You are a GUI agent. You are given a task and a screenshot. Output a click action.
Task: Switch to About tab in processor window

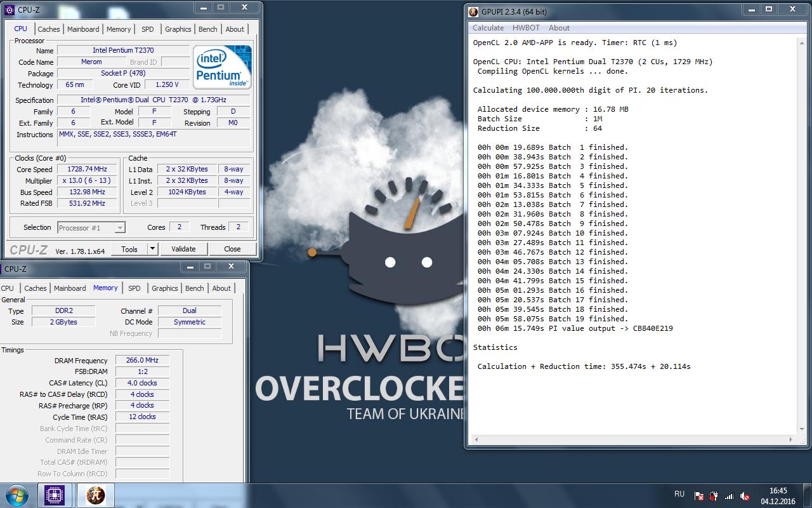pyautogui.click(x=235, y=29)
